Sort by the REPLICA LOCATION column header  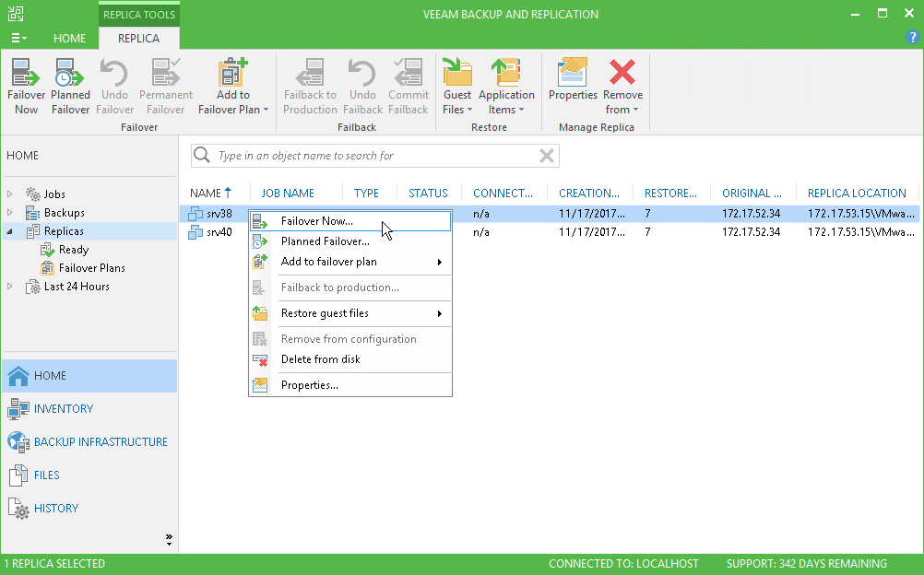click(x=858, y=194)
